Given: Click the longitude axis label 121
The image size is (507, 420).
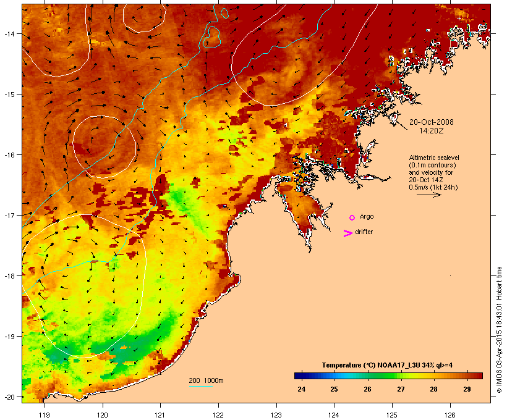Looking at the screenshot, I should (160, 415).
